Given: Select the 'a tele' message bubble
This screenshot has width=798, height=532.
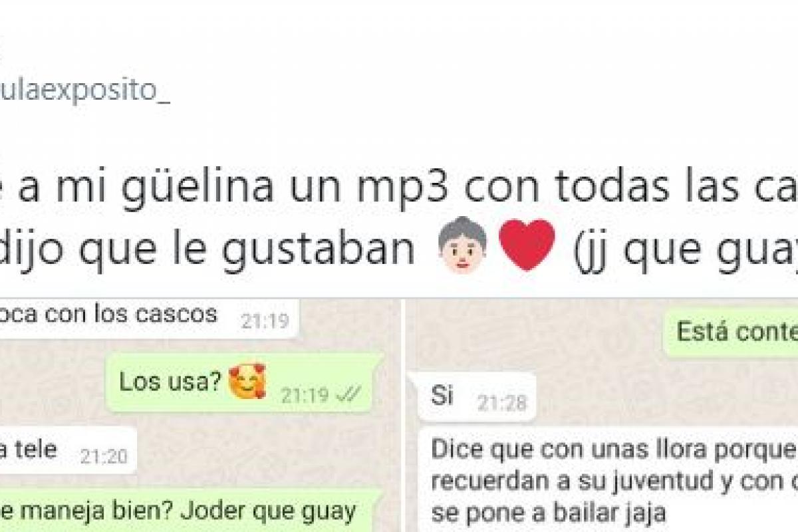Looking at the screenshot, I should tap(68, 451).
